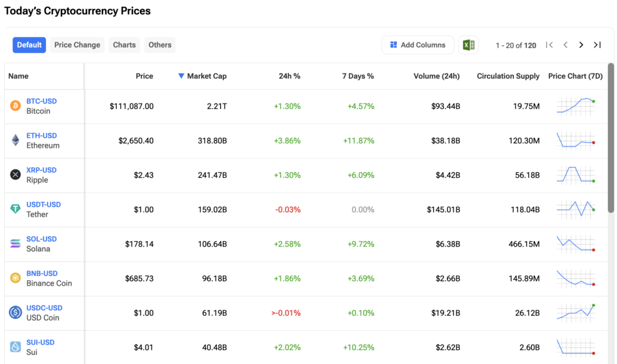Click the table's vertical scrollbar

click(611, 138)
